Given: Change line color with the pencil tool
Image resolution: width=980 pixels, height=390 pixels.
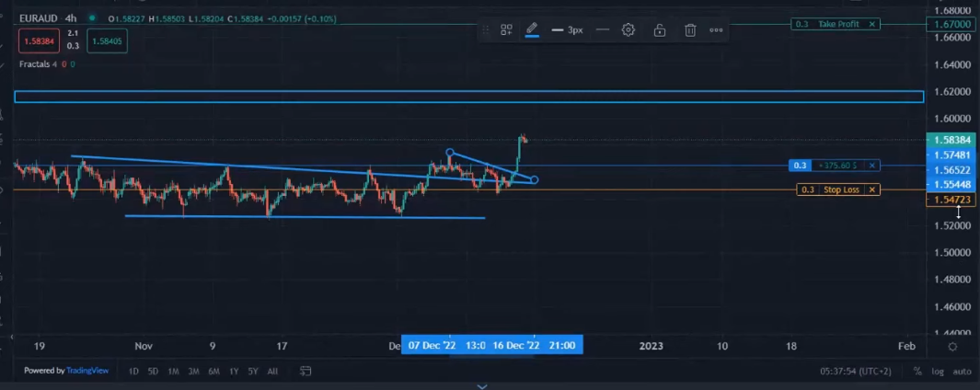Looking at the screenshot, I should pos(532,29).
